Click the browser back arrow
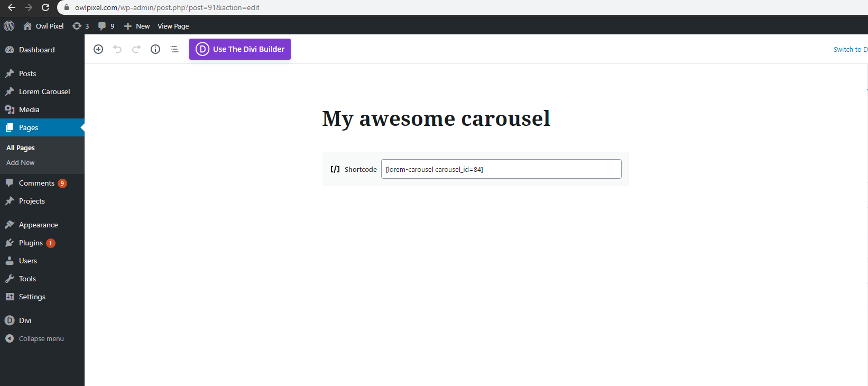 pyautogui.click(x=12, y=7)
